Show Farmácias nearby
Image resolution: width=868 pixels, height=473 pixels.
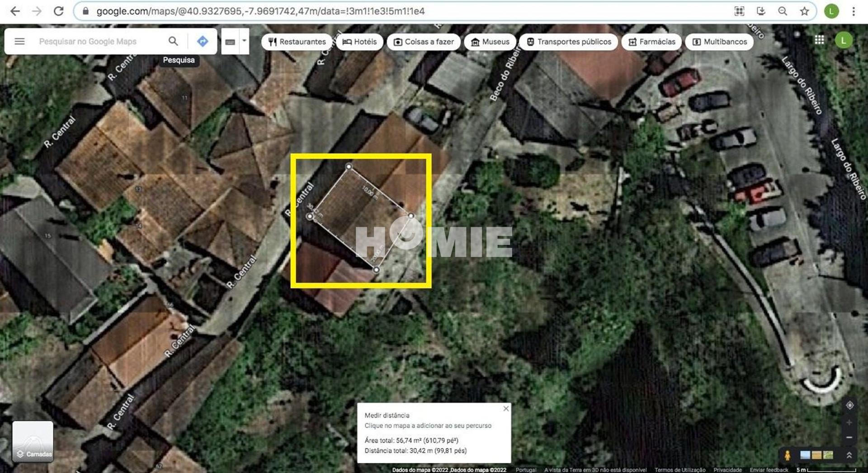[x=651, y=42]
